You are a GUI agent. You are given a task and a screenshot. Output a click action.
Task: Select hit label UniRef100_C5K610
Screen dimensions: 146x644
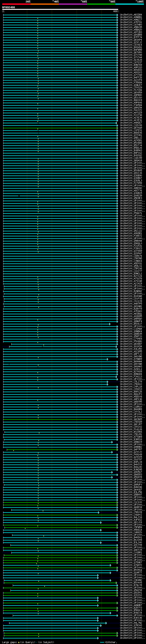pyautogui.click(x=131, y=384)
